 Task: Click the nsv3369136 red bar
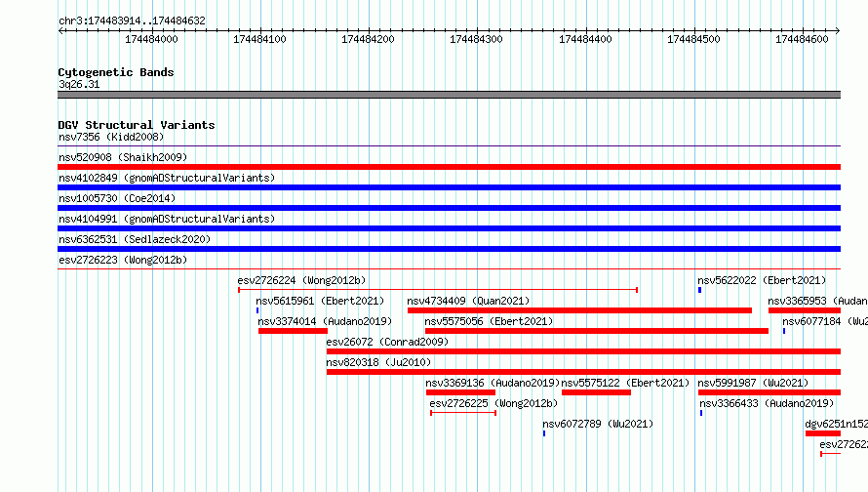pos(460,392)
